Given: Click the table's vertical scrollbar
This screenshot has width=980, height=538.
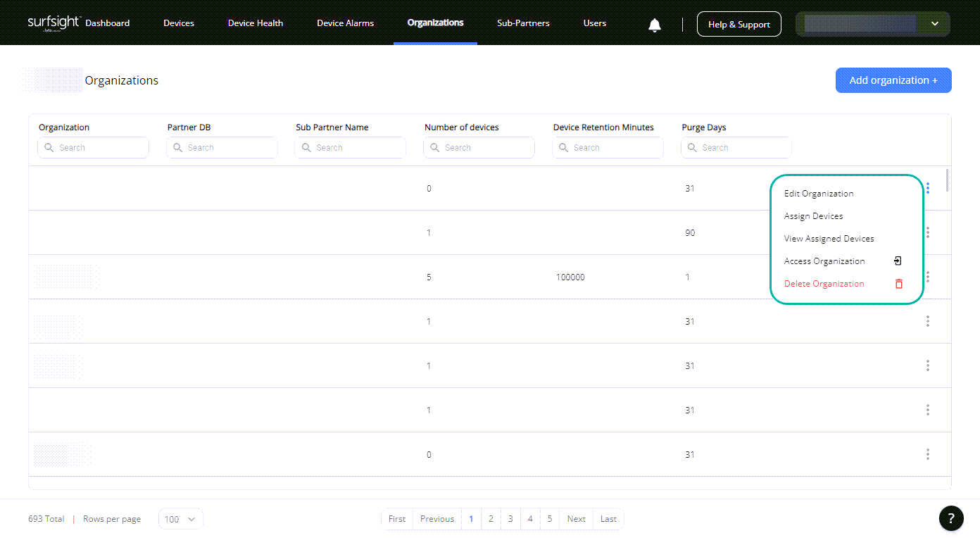Looking at the screenshot, I should pyautogui.click(x=947, y=180).
